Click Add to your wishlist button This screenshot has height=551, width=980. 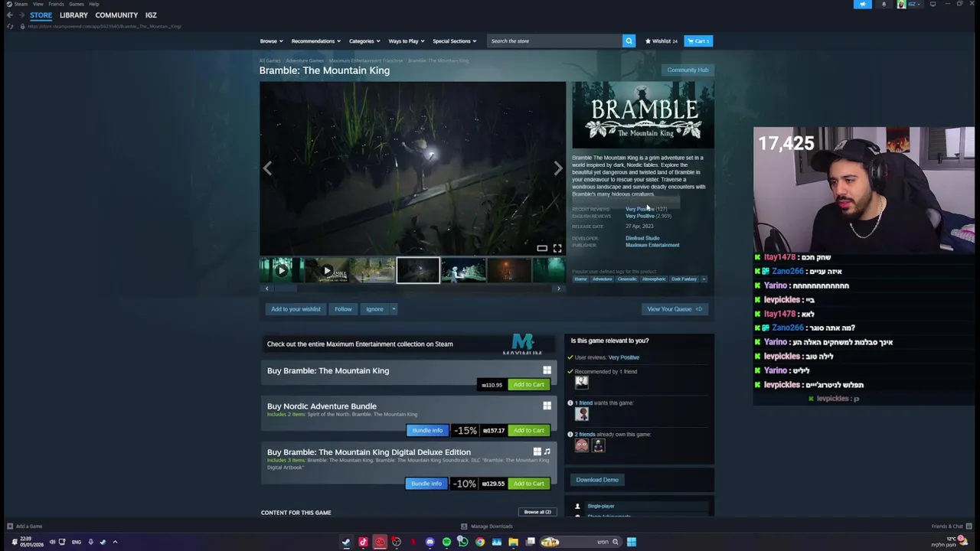(x=296, y=309)
